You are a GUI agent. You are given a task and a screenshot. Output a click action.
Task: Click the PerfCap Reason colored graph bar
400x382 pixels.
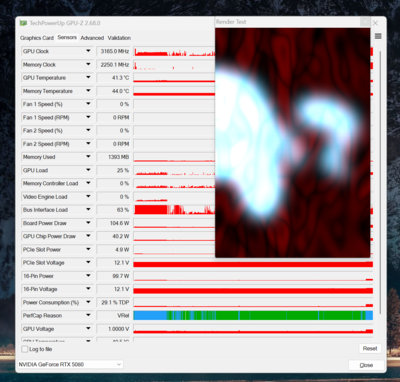[x=253, y=315]
